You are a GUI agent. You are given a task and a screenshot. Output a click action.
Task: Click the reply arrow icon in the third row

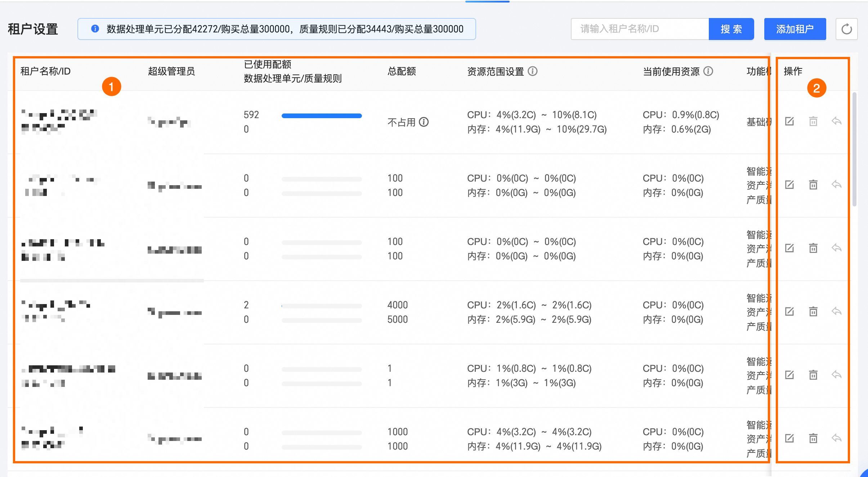[x=836, y=248]
